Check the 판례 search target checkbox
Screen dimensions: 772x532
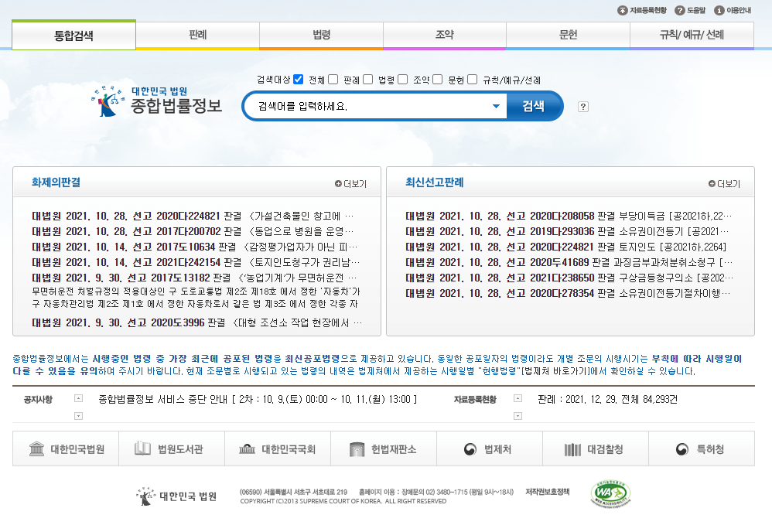click(333, 79)
